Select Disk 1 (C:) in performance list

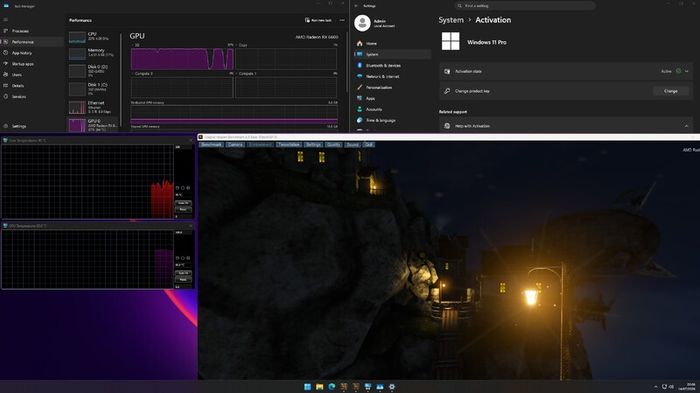[93, 88]
